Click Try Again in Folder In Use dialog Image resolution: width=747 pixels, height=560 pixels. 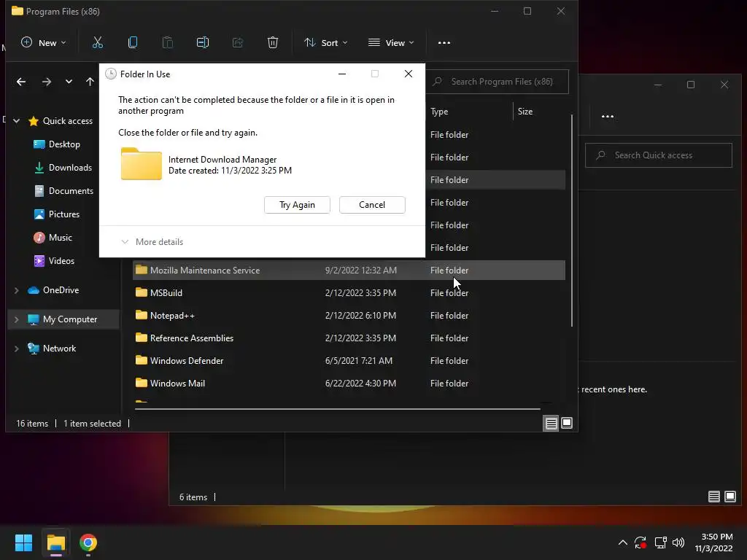coord(297,205)
